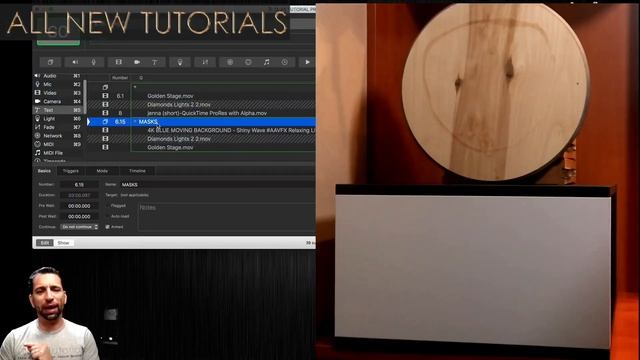Switch to the Timeline inspector tab
This screenshot has height=360, width=640.
(137, 171)
